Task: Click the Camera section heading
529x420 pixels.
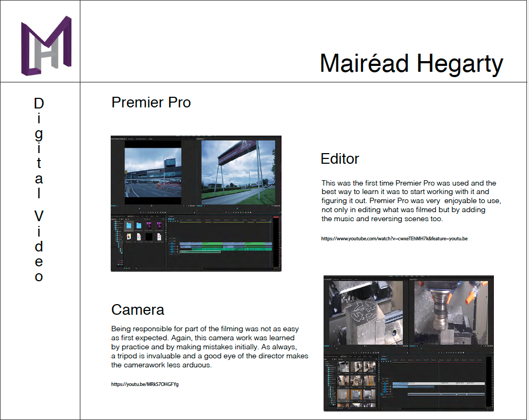Action: (x=138, y=310)
